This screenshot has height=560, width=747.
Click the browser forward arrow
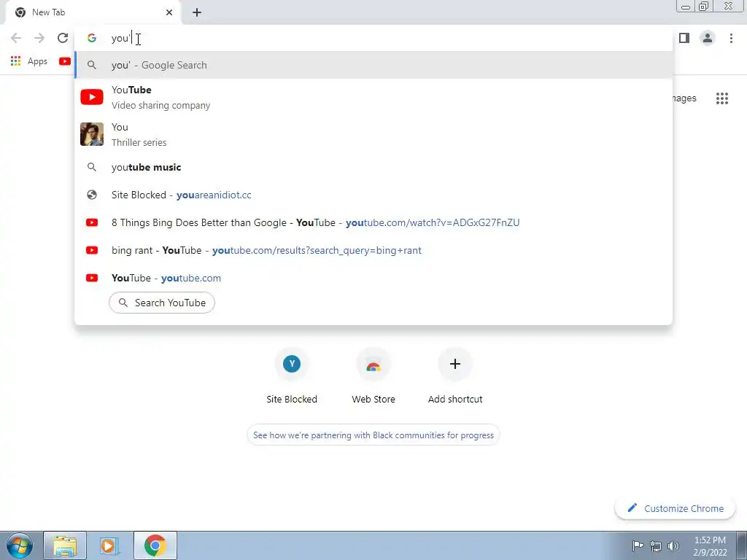coord(39,38)
